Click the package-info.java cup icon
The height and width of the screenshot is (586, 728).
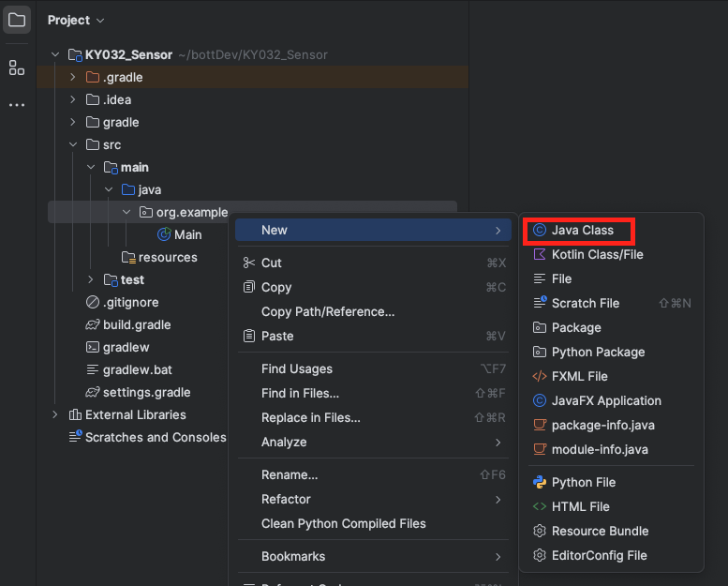540,425
